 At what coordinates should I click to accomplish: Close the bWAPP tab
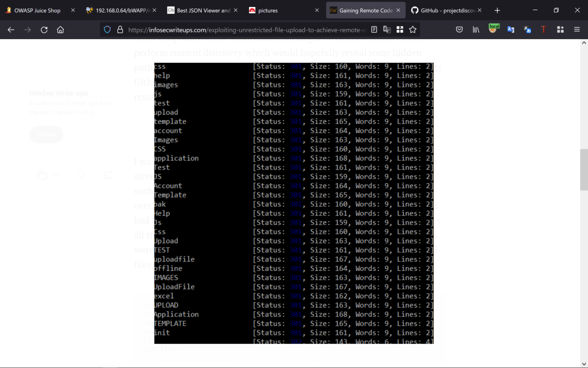[154, 10]
